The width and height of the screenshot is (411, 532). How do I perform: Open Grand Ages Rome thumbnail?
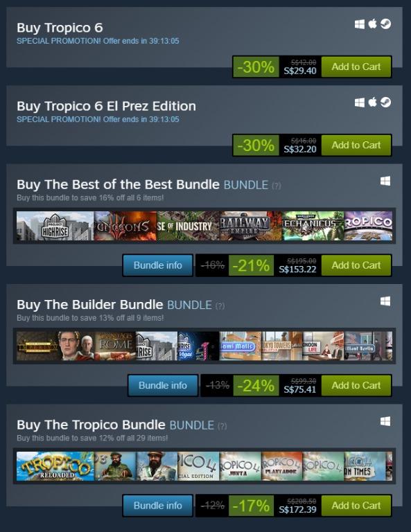(x=115, y=346)
